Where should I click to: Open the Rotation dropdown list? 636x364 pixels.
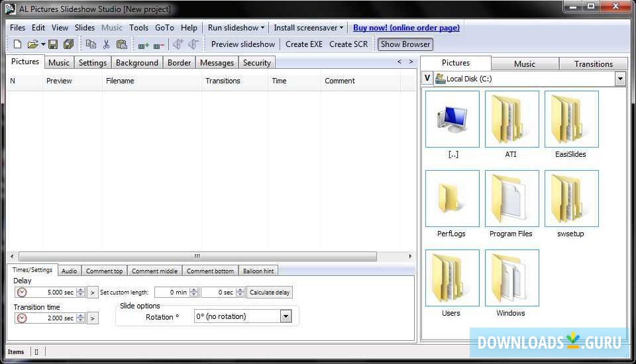(286, 316)
